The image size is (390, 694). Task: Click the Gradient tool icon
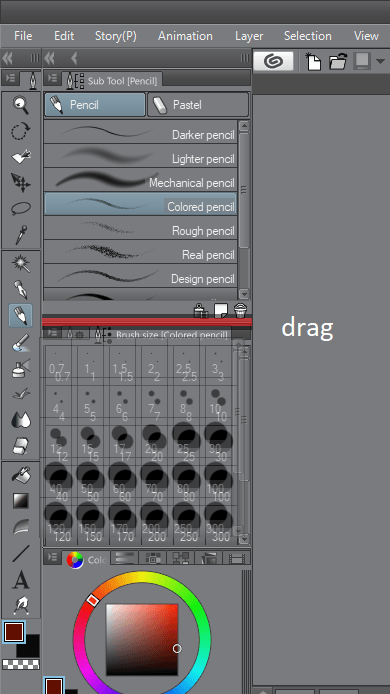21,501
